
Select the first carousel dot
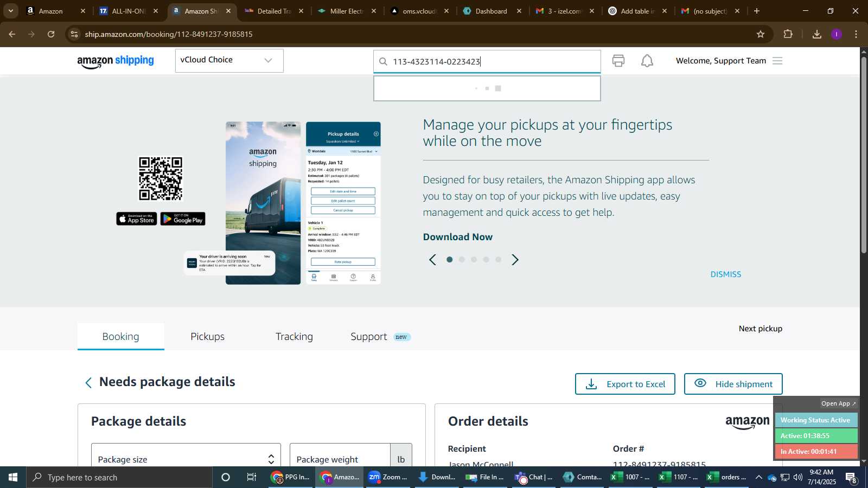click(449, 260)
